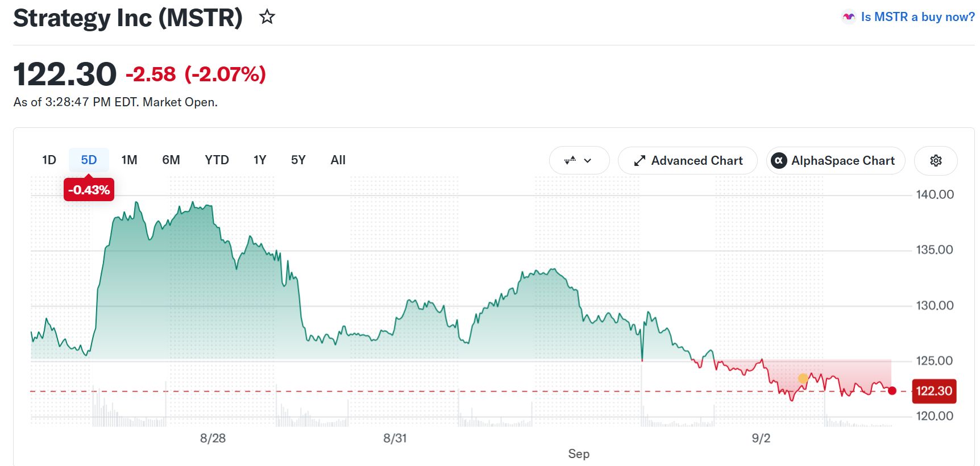Click the -2.58 price change value
Image resolution: width=980 pixels, height=466 pixels.
pyautogui.click(x=151, y=74)
